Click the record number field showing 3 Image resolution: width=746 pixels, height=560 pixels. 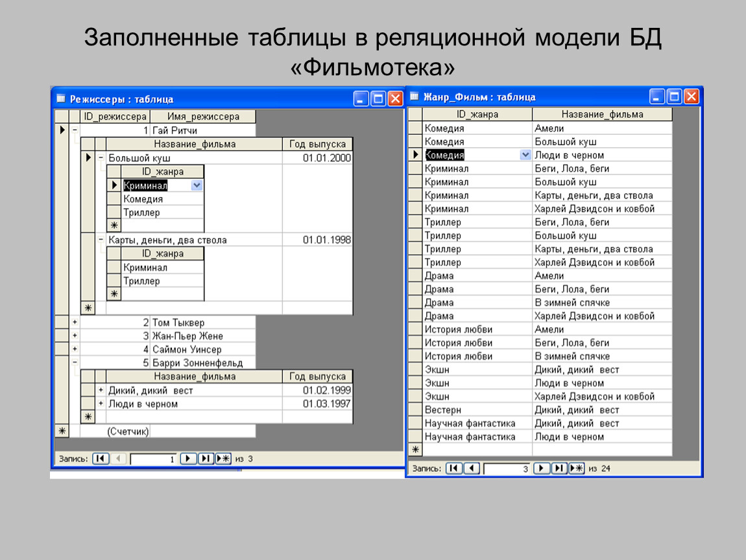pyautogui.click(x=506, y=468)
